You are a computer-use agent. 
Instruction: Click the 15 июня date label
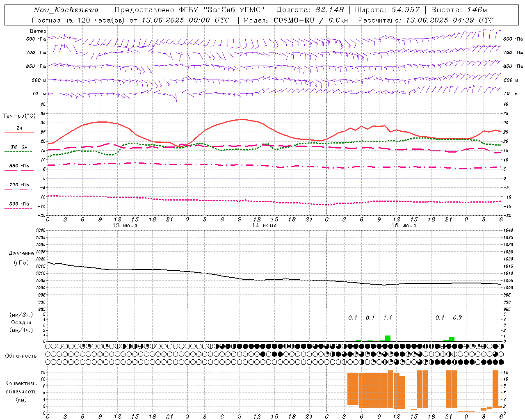pyautogui.click(x=404, y=226)
